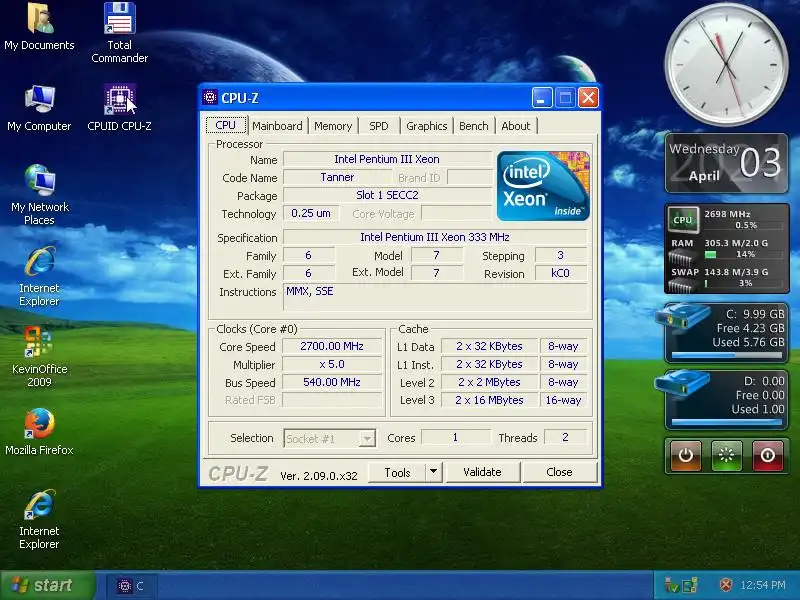This screenshot has height=600, width=800.
Task: Open My Network Places icon
Action: click(39, 195)
